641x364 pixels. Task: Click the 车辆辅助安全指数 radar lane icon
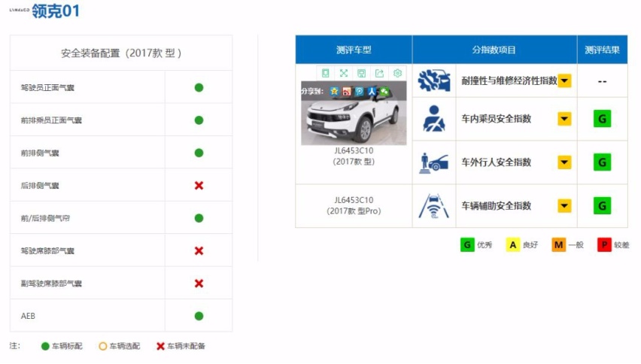pos(434,205)
